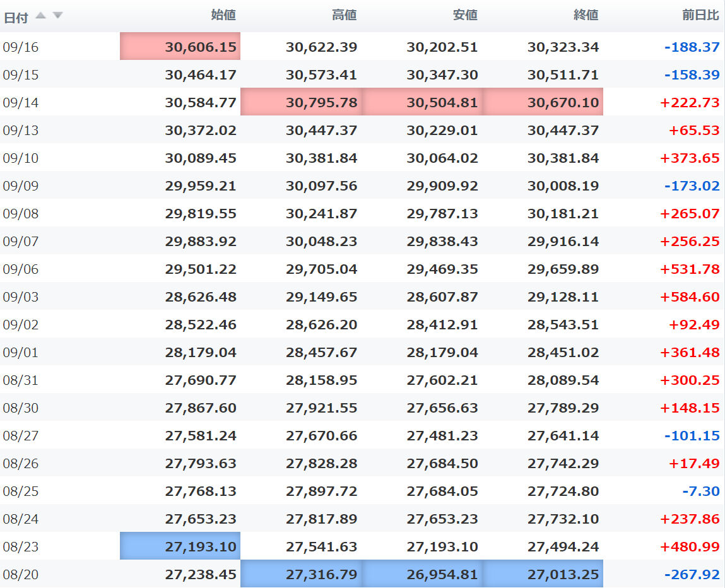Click the -267.92 day-over-day change
Screen dimensions: 725x588
click(x=692, y=574)
